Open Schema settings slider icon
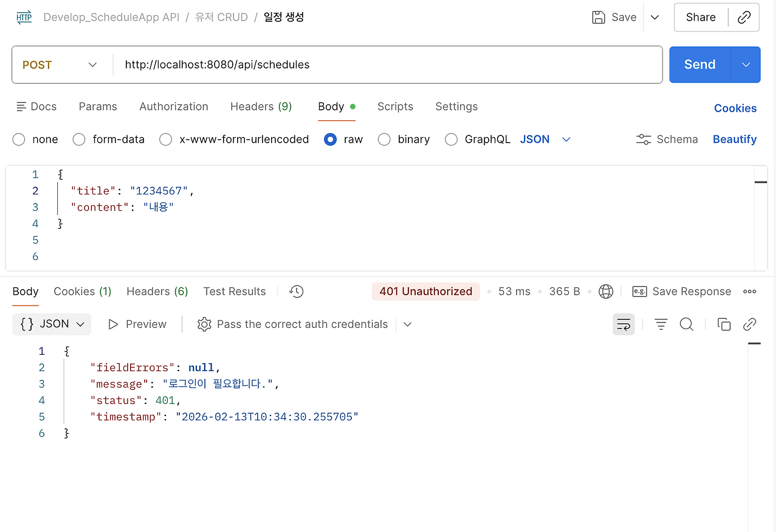The image size is (778, 532). (x=644, y=139)
